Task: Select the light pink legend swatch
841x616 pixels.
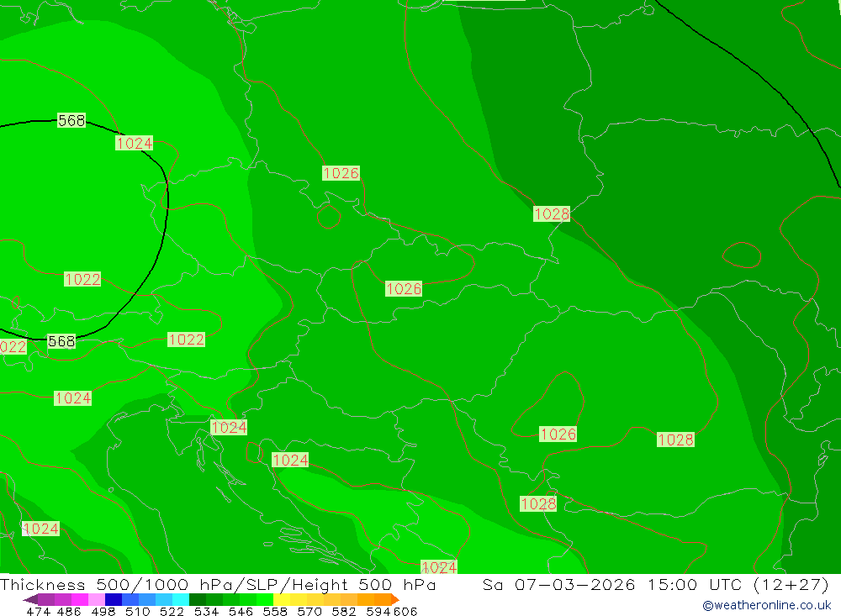Action: coord(97,599)
